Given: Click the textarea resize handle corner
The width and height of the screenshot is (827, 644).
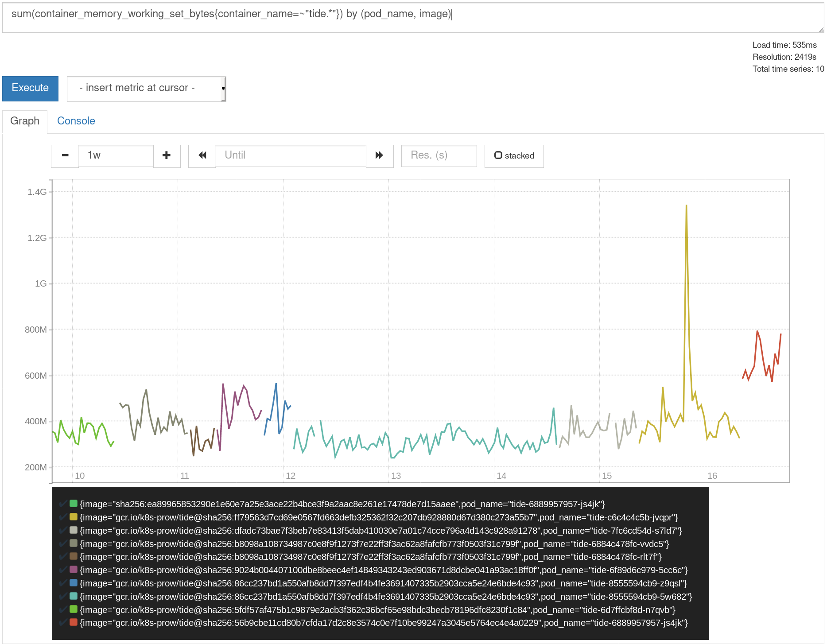Looking at the screenshot, I should click(x=821, y=30).
